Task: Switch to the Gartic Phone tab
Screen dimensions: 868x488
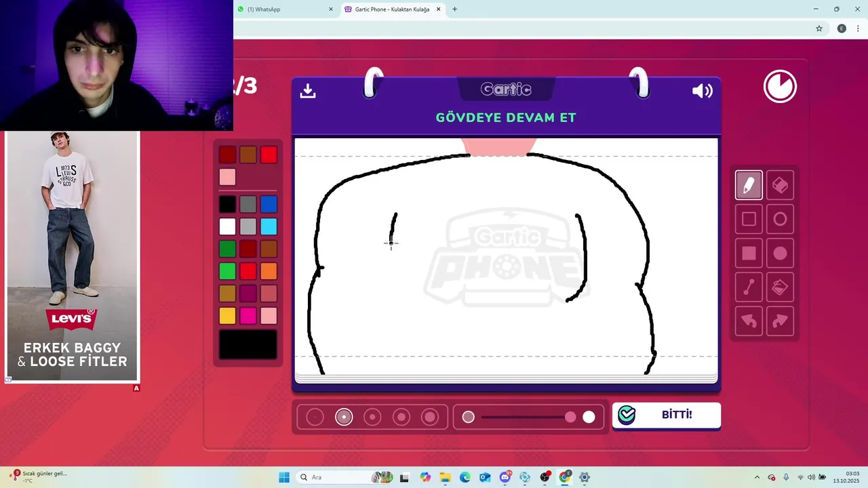Action: coord(392,9)
